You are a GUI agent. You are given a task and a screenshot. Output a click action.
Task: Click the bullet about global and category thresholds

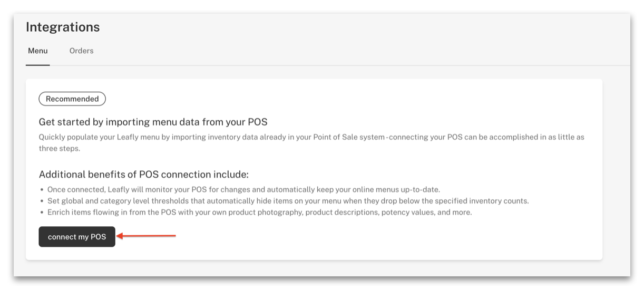pos(288,201)
